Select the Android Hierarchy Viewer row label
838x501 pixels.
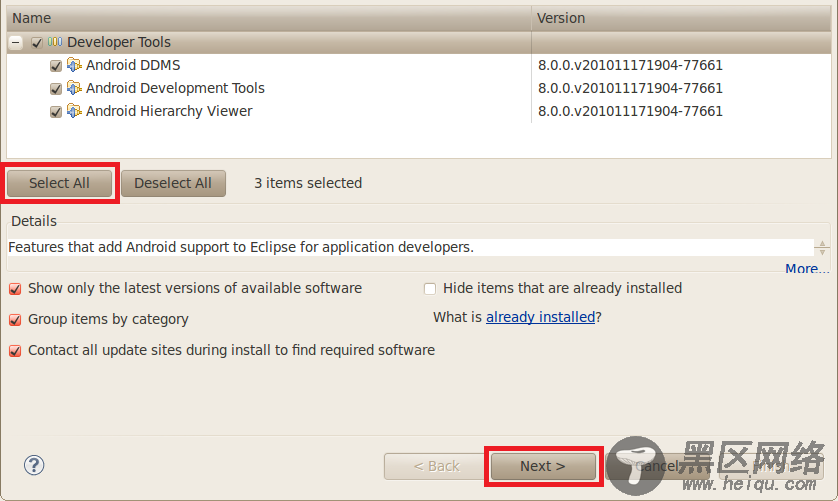pyautogui.click(x=169, y=111)
